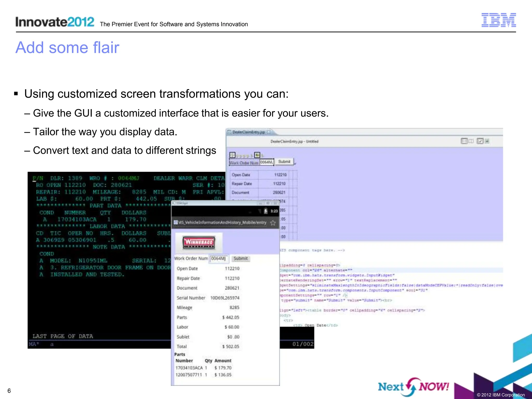This screenshot has height=399, width=532.
Task: Click 'Serial Number' row in mobile emulator
Action: pos(208,298)
